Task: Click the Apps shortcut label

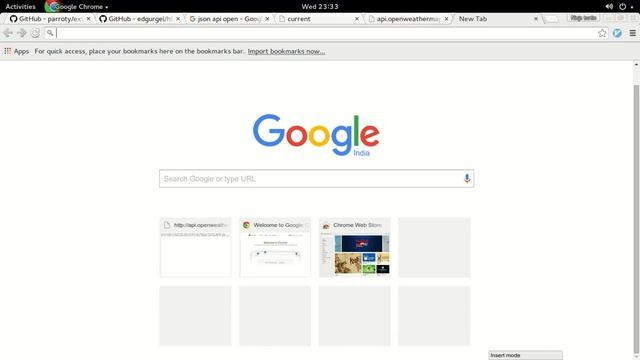Action: tap(21, 51)
